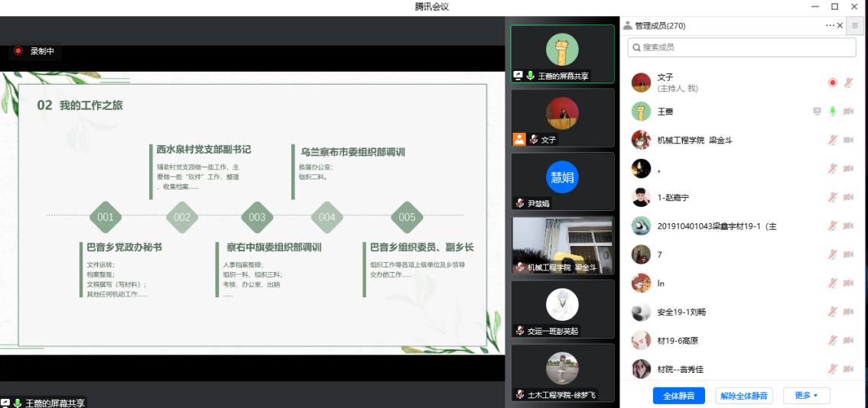Click 王蔷's screen sharing icon in member list

coord(817,112)
